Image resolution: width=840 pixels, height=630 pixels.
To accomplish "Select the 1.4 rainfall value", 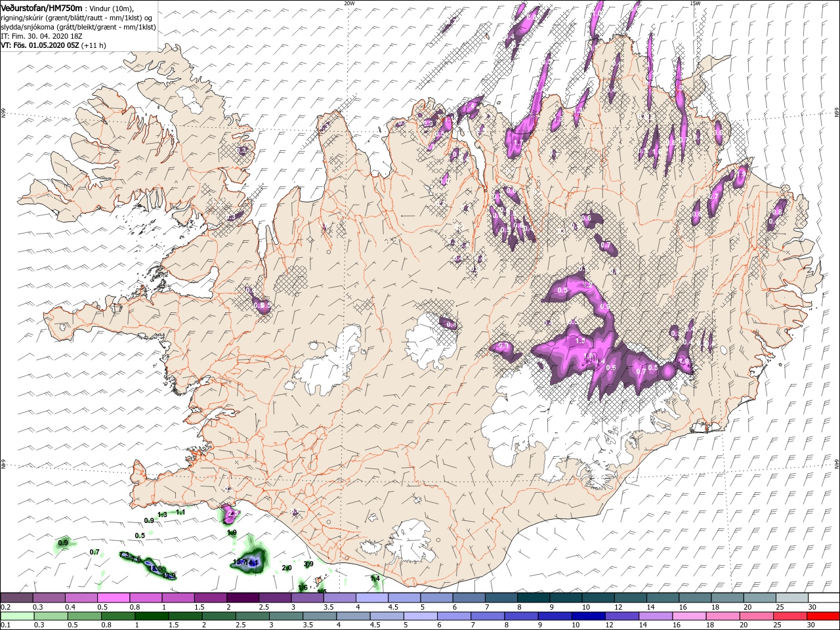I will click(x=375, y=578).
